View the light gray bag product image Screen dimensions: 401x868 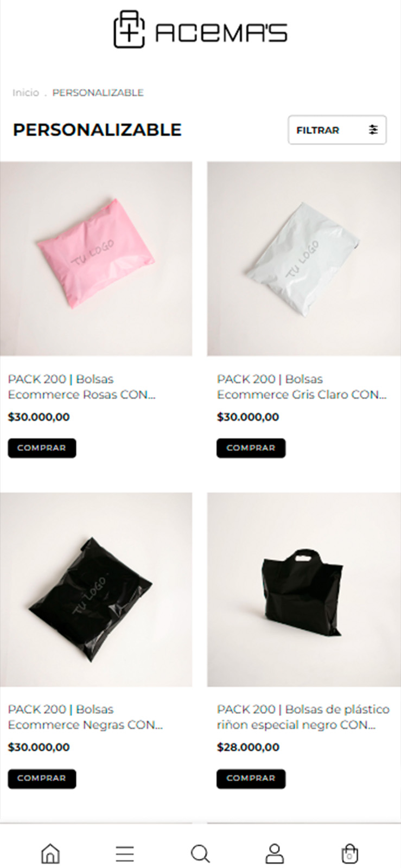[304, 259]
